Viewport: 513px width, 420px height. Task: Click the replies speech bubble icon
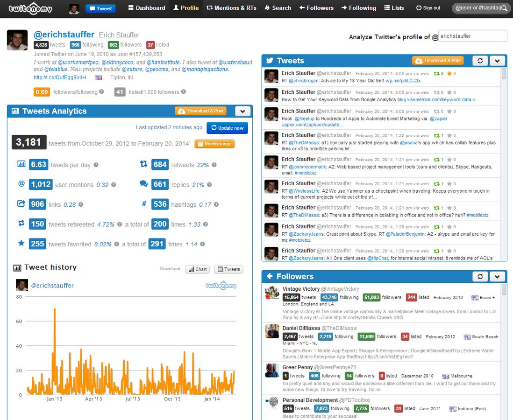pyautogui.click(x=143, y=184)
